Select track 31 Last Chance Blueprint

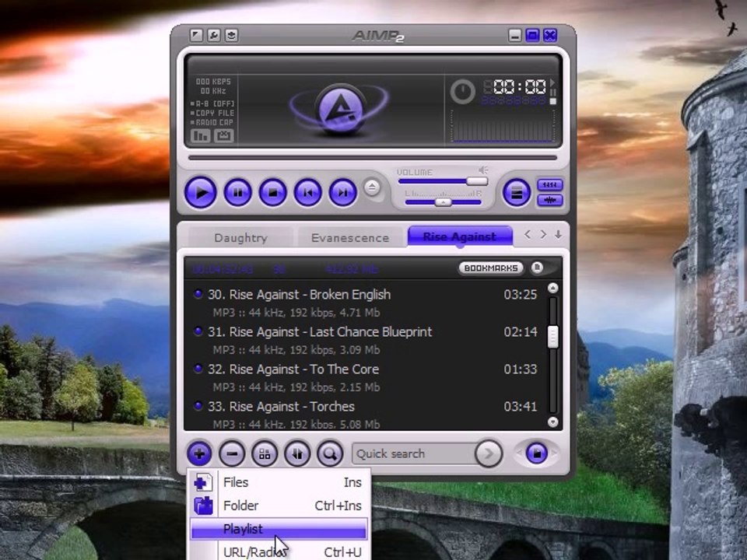click(366, 340)
